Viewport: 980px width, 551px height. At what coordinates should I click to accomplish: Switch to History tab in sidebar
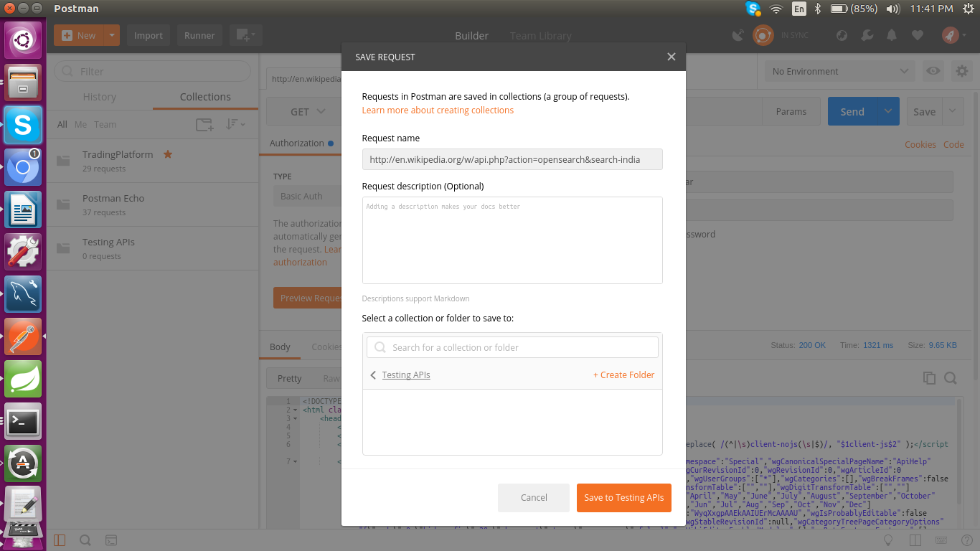point(100,97)
